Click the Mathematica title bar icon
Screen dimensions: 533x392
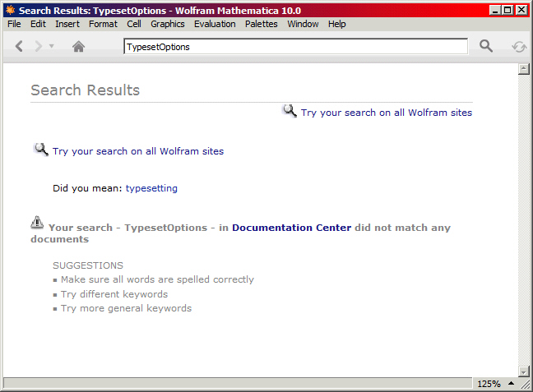tap(11, 10)
